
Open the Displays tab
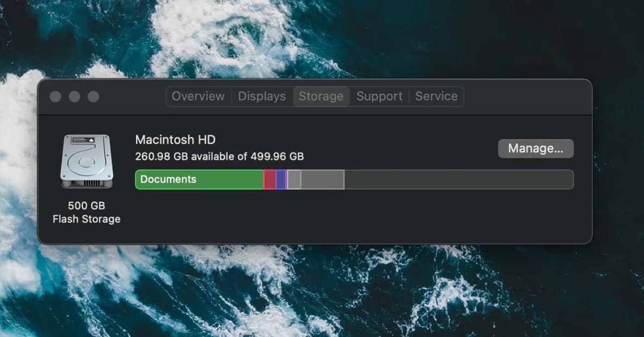click(262, 97)
